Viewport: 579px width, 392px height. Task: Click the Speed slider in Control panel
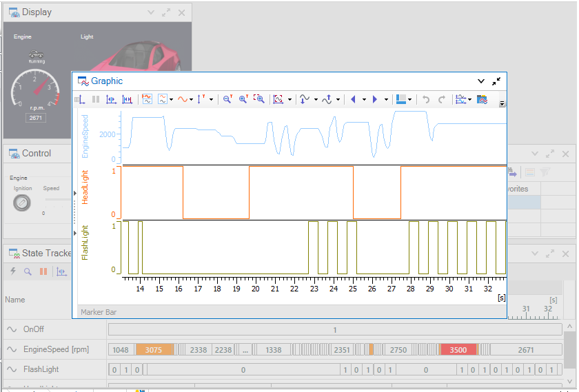pos(58,200)
